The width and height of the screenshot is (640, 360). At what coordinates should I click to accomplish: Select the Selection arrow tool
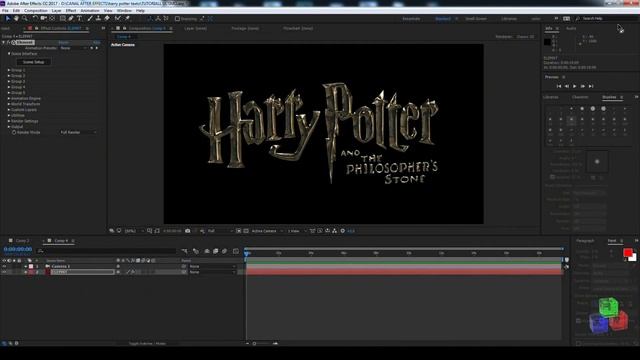(x=8, y=18)
